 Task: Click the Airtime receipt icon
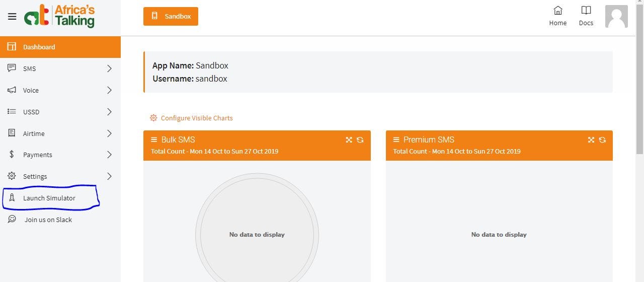coord(12,133)
